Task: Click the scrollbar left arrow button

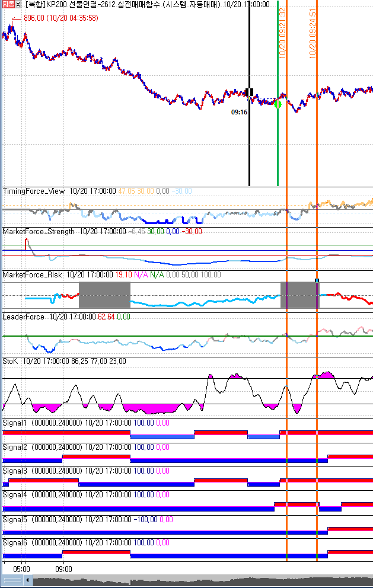Action: tap(27, 580)
